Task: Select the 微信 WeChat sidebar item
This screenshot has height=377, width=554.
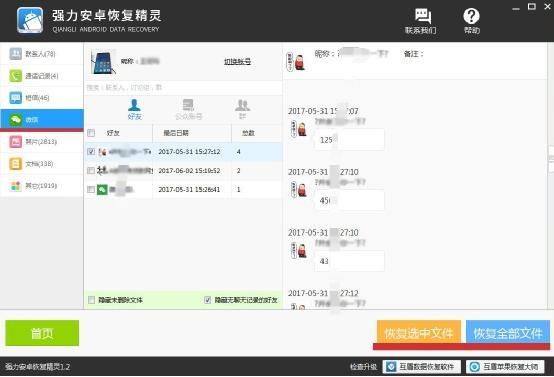Action: (x=42, y=120)
